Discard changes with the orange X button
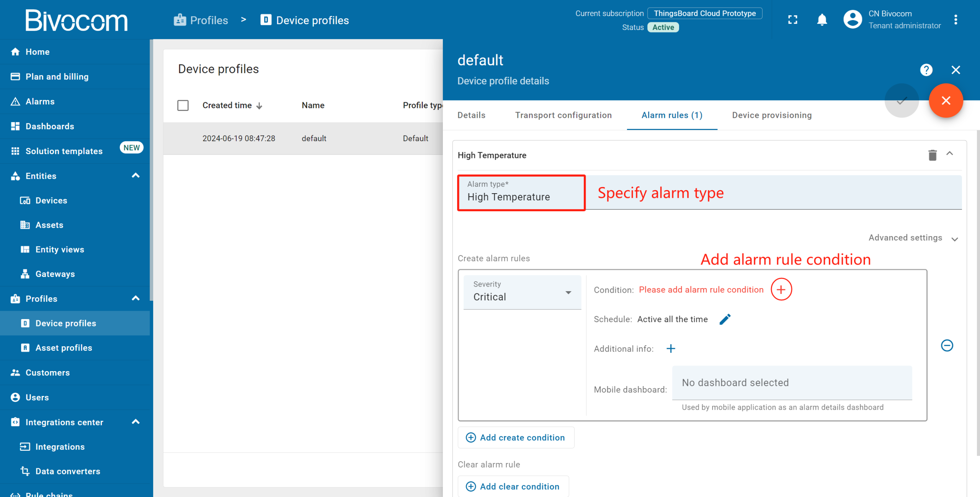 point(946,101)
